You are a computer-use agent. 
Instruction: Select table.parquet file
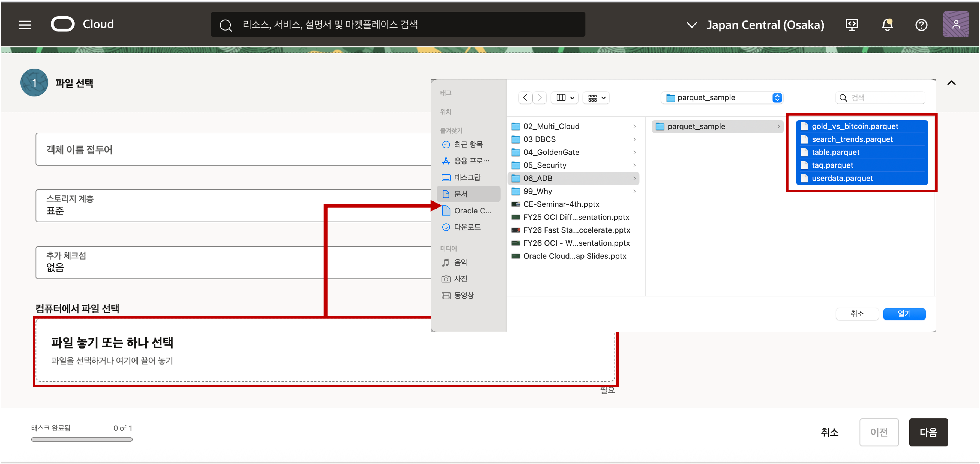coord(862,152)
